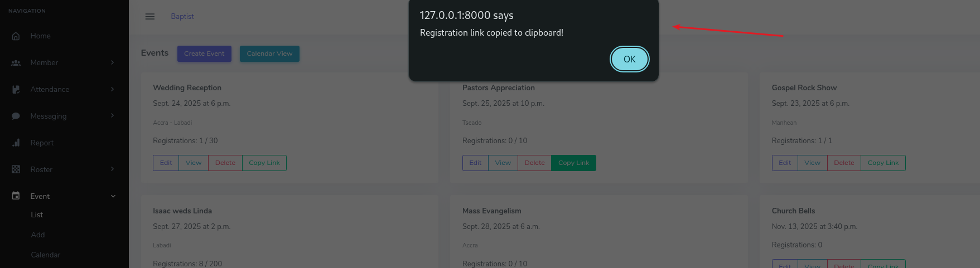Open the Calendar View button
The height and width of the screenshot is (268, 980).
tap(269, 54)
